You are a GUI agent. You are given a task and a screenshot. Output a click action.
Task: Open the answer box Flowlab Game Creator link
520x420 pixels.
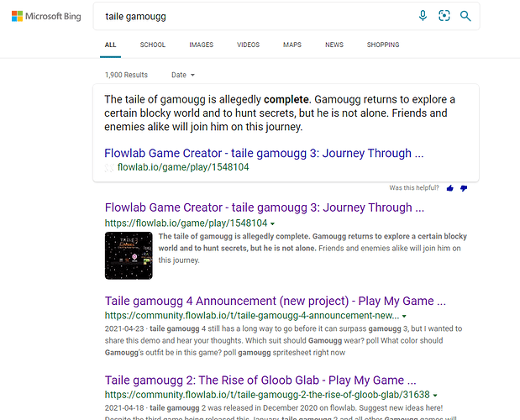[264, 153]
